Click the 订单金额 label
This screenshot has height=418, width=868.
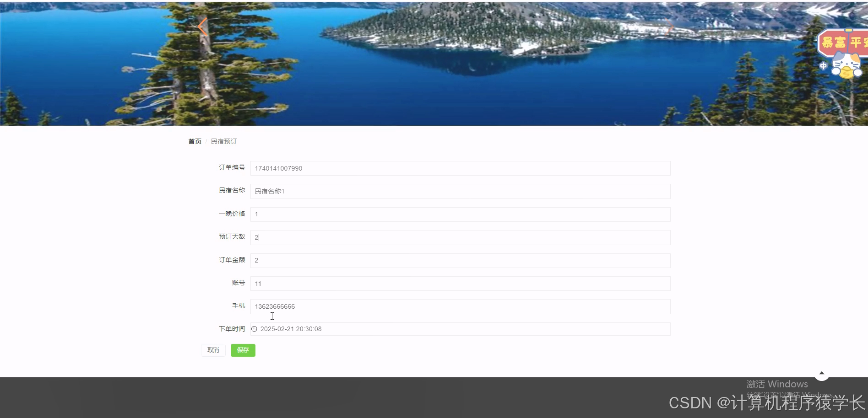coord(232,260)
